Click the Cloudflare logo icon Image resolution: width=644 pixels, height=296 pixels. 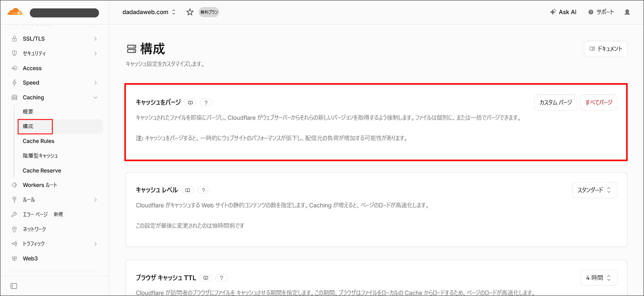15,12
